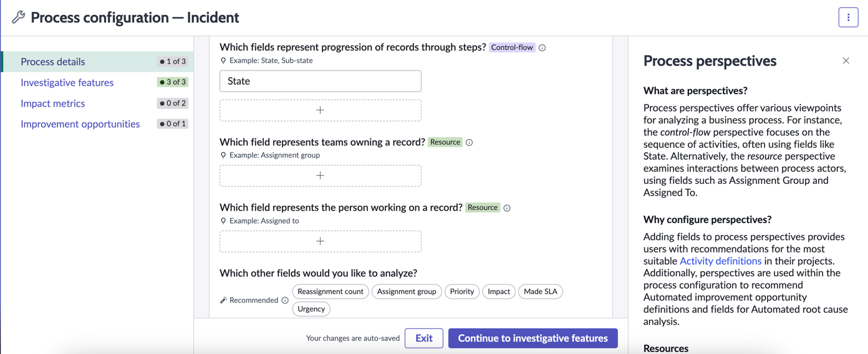Add a field for person working on record

click(321, 241)
